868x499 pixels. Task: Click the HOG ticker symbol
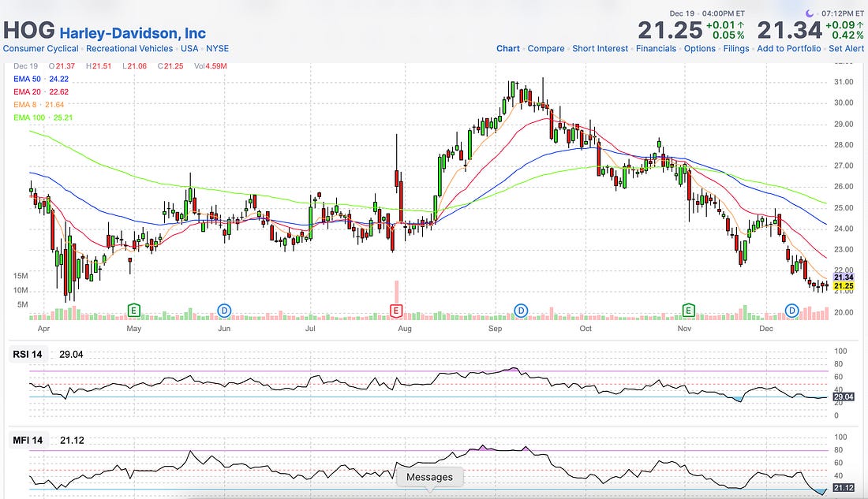click(x=28, y=31)
